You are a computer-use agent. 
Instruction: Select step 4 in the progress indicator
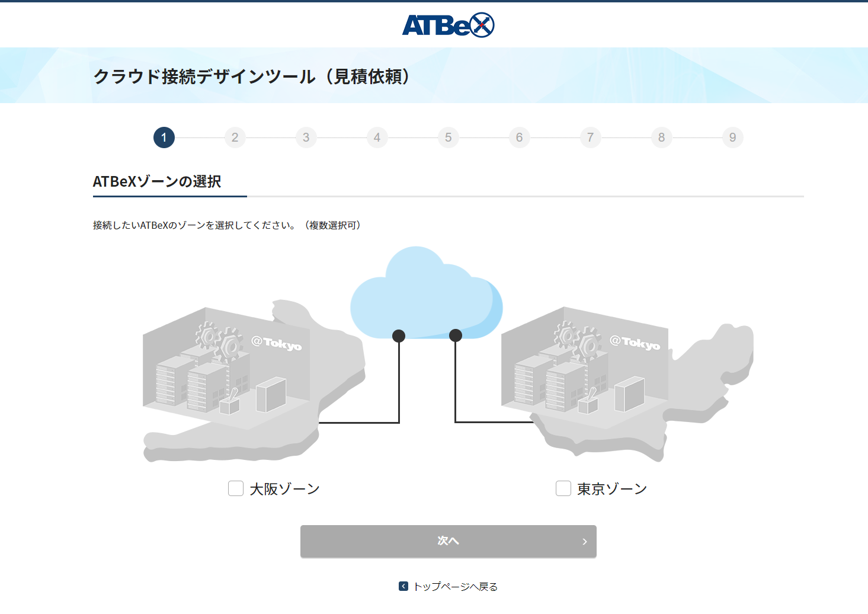(377, 137)
